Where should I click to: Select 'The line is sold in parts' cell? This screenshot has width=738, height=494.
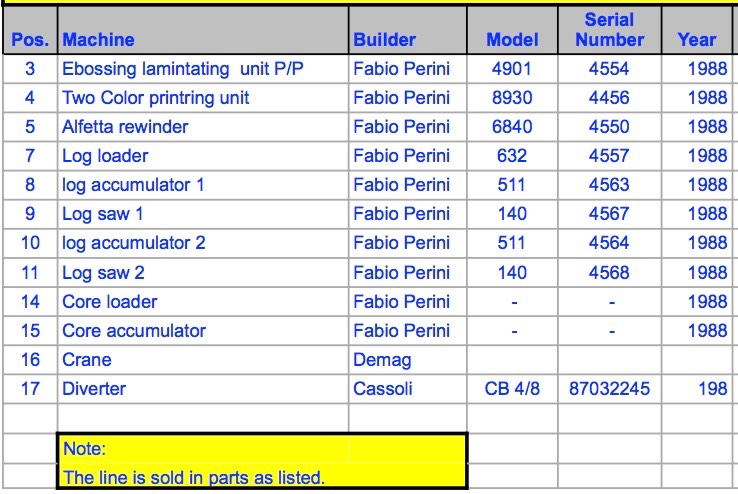click(x=262, y=476)
